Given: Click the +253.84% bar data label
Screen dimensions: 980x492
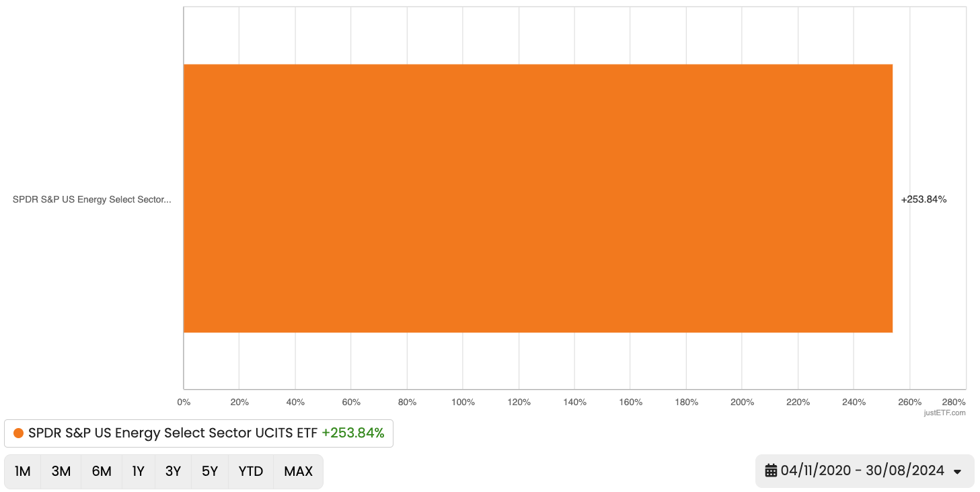Looking at the screenshot, I should tap(924, 199).
